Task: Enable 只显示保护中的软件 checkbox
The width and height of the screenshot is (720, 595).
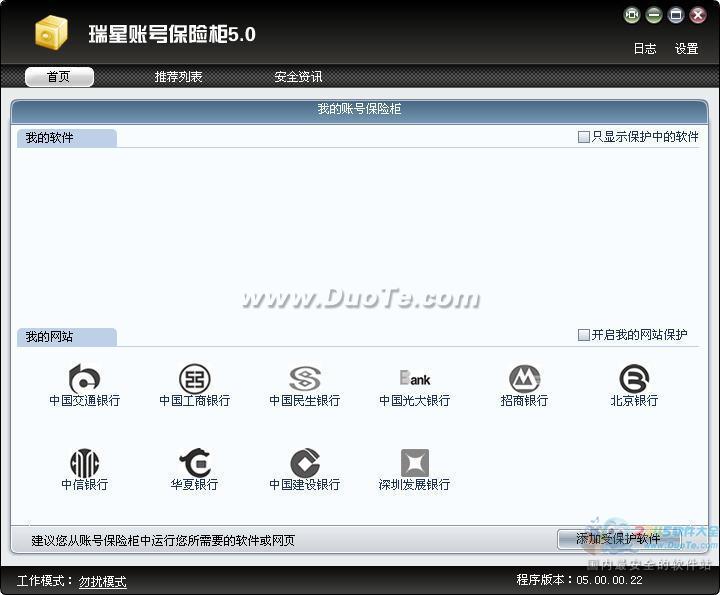Action: pyautogui.click(x=583, y=137)
